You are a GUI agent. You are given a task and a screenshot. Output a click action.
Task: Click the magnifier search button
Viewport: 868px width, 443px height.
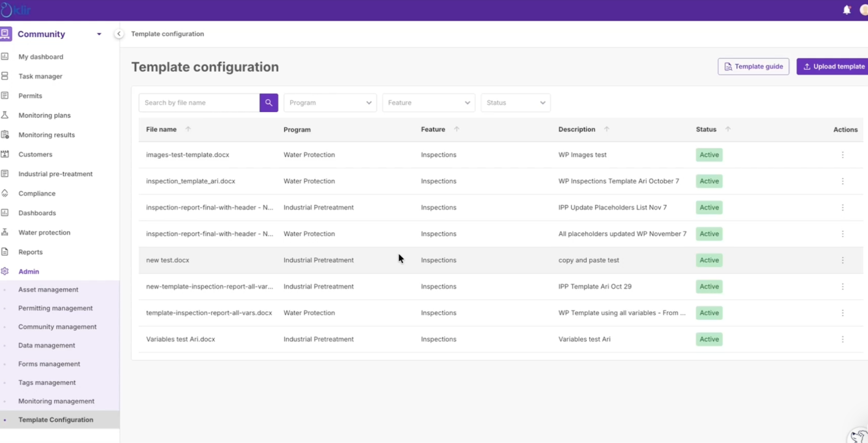coord(269,103)
